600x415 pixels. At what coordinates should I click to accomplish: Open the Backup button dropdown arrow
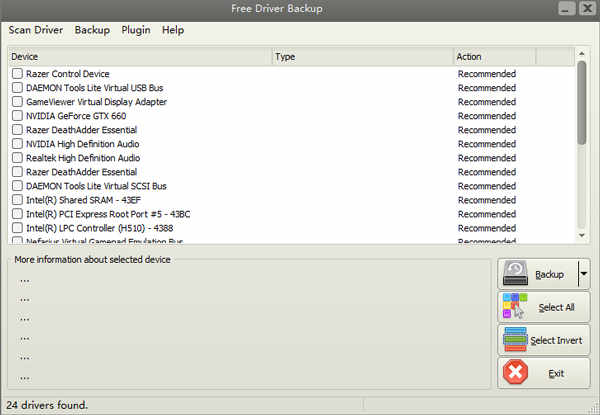pos(583,274)
